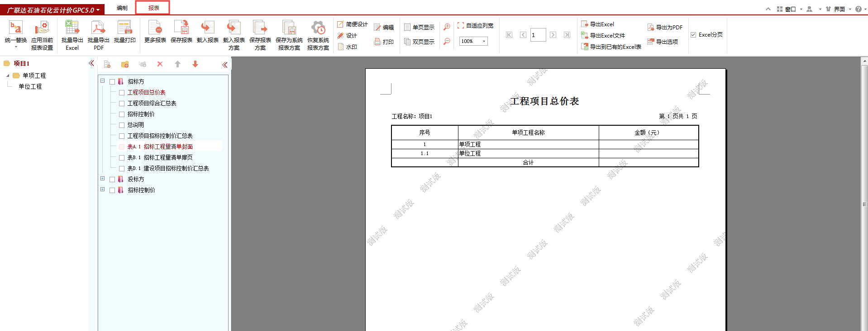Check the 招标方 group checkbox
The height and width of the screenshot is (331, 868).
pyautogui.click(x=112, y=82)
